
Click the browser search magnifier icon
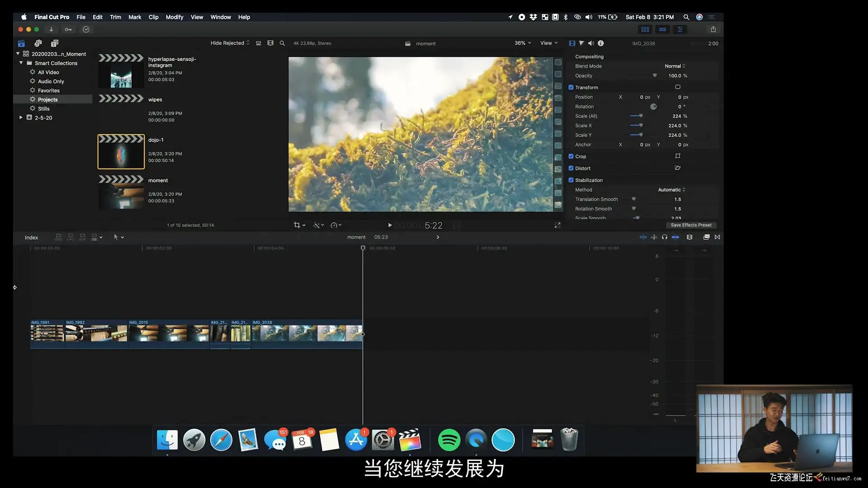coord(282,43)
